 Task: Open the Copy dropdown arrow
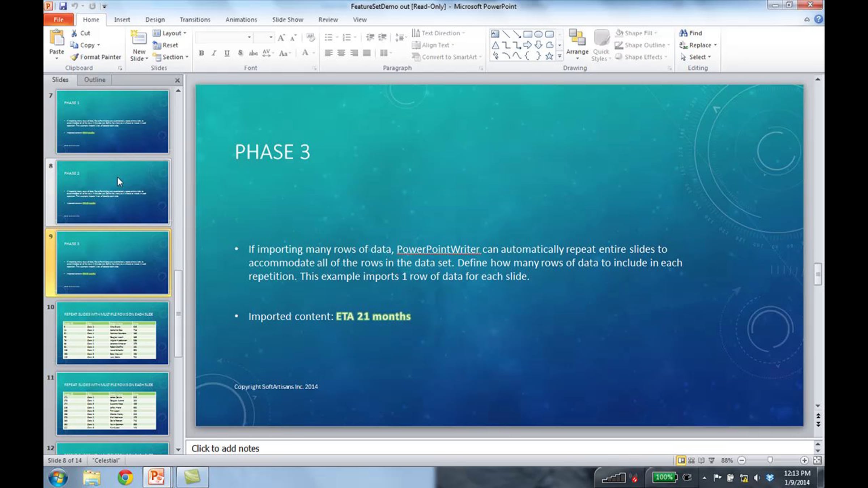[98, 45]
